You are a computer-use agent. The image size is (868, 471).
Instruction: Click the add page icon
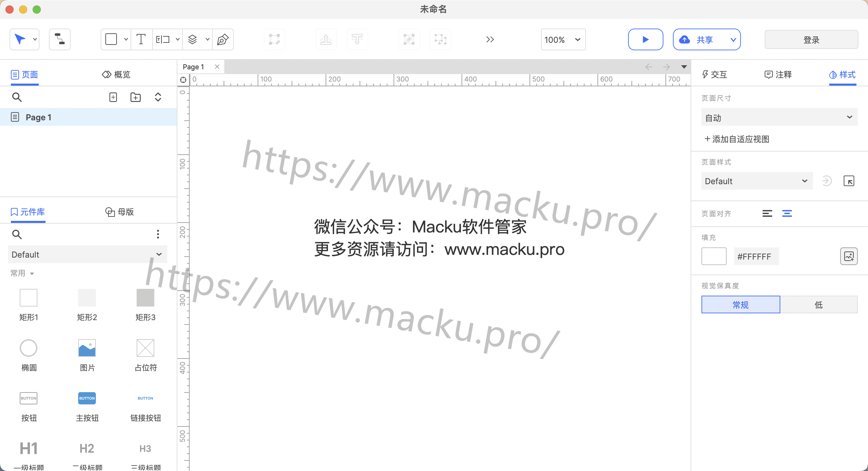point(113,97)
